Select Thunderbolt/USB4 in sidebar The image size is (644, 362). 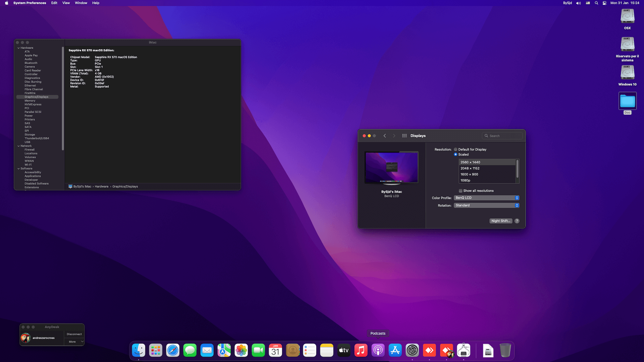(37, 138)
